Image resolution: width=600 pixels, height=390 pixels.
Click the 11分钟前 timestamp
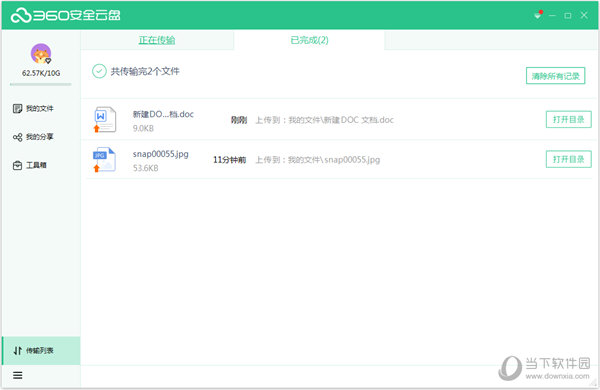point(230,160)
